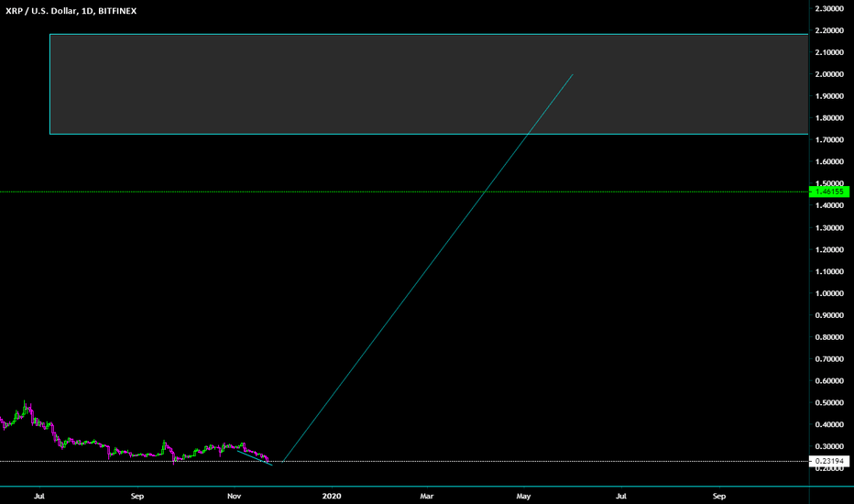Click the 1.80000 price axis label
Screen dimensions: 854x504
[829, 117]
